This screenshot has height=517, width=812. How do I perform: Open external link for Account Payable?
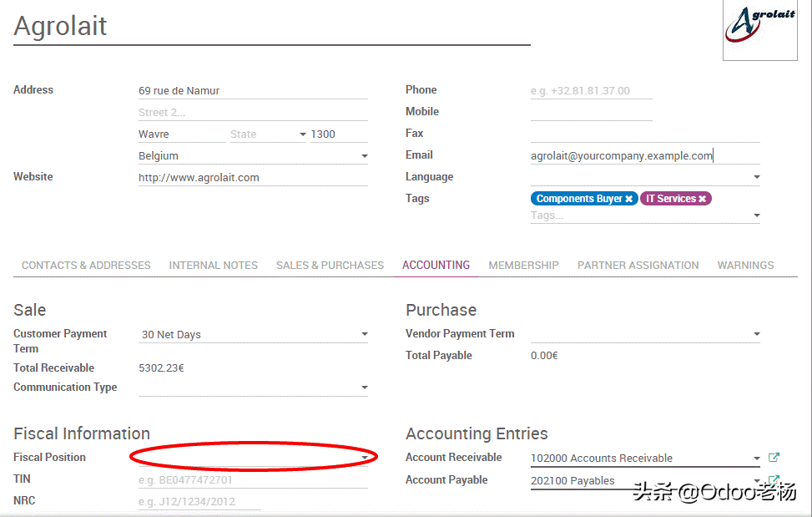point(774,480)
